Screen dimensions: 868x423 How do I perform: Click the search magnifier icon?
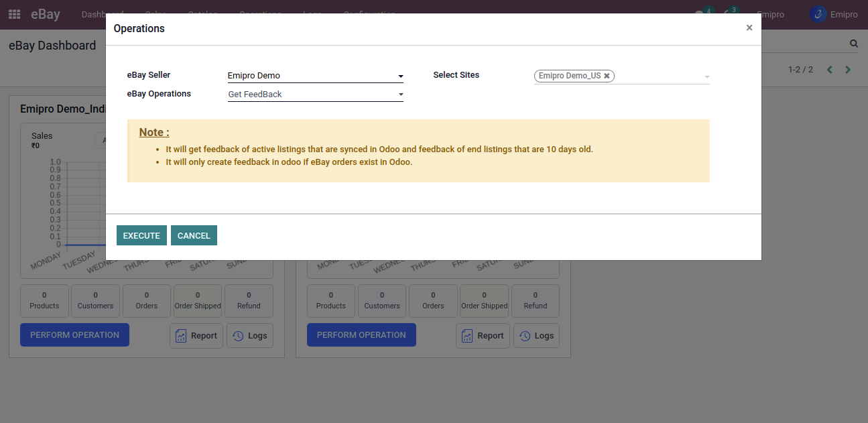click(x=853, y=44)
